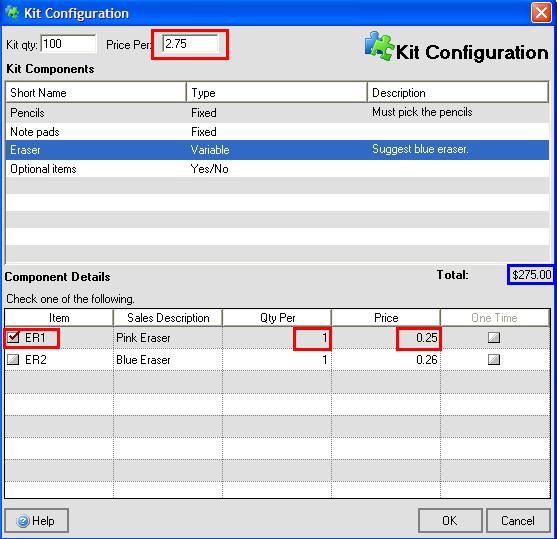This screenshot has width=557, height=539.
Task: Click the ER1 Price cell showing 0.25
Action: (386, 338)
